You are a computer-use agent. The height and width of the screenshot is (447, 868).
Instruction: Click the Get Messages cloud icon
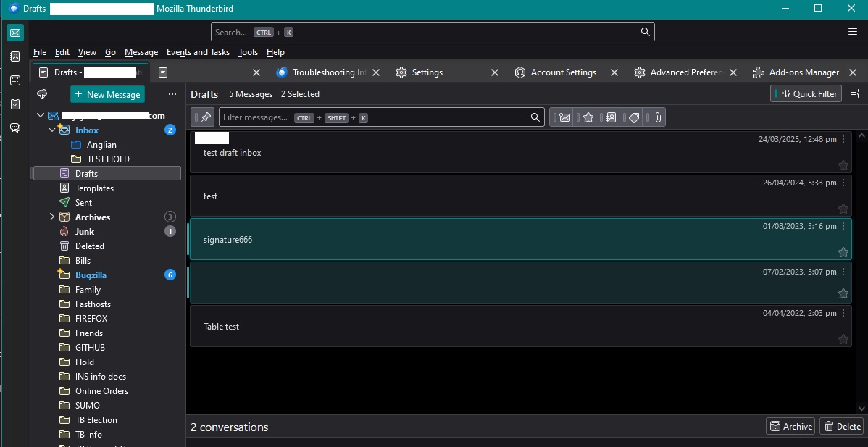[x=42, y=94]
